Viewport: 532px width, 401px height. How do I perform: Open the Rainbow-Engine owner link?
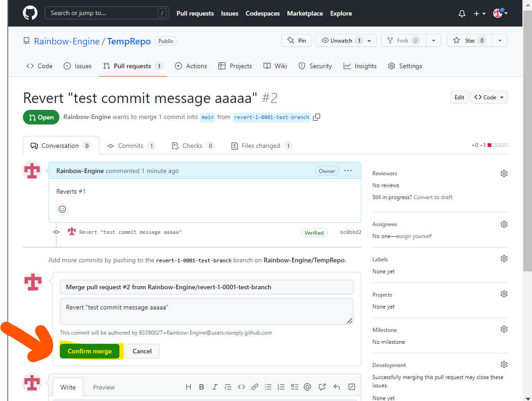tap(67, 41)
